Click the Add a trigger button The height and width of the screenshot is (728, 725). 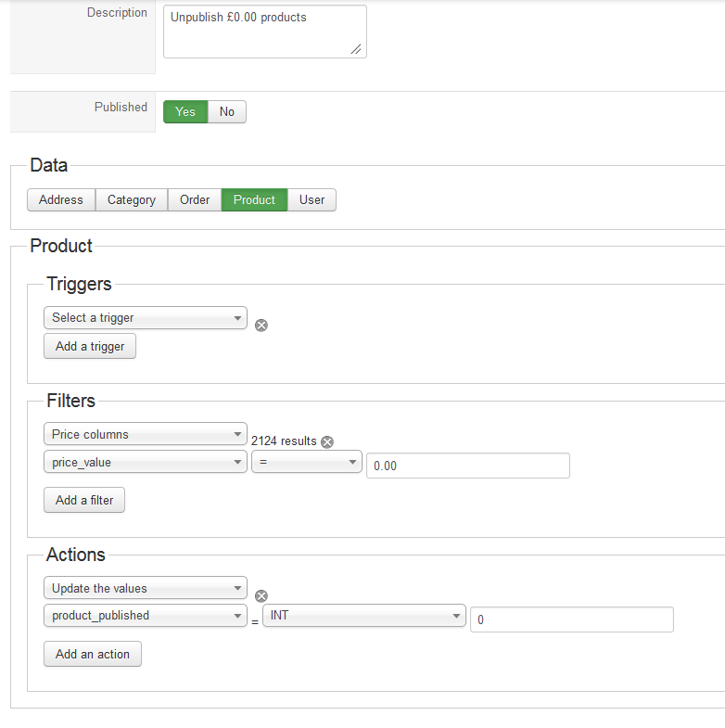pos(90,347)
